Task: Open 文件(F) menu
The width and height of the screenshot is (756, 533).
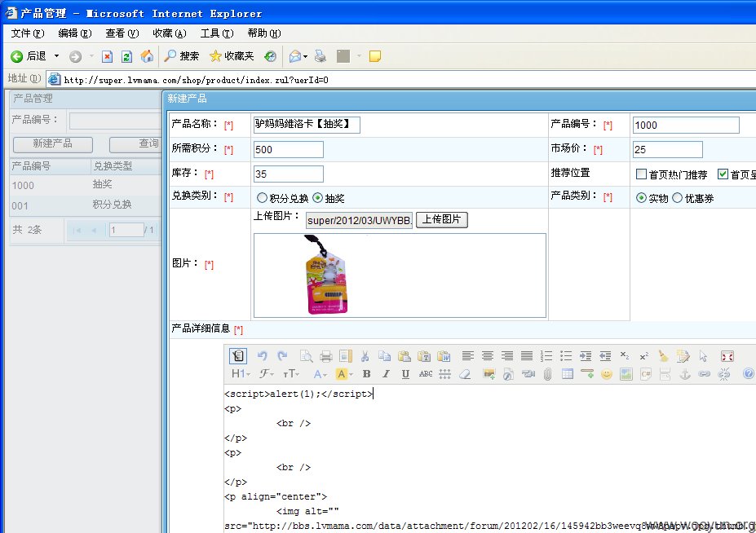Action: coord(28,33)
